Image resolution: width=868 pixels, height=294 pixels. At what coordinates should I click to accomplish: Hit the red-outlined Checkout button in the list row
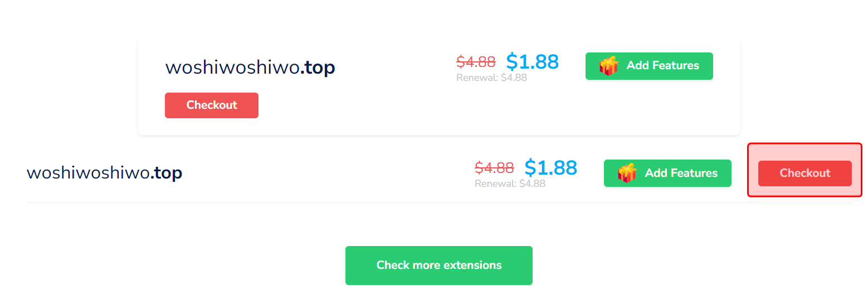click(x=804, y=173)
